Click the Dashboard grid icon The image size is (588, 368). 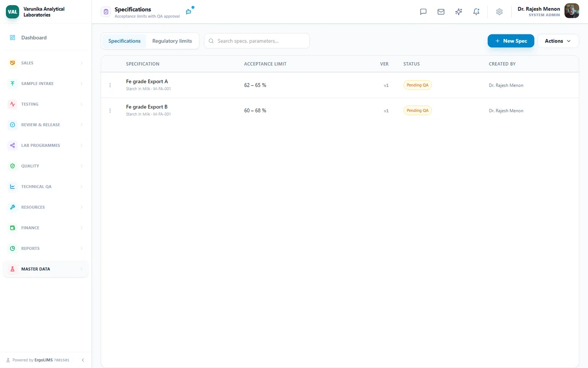13,38
